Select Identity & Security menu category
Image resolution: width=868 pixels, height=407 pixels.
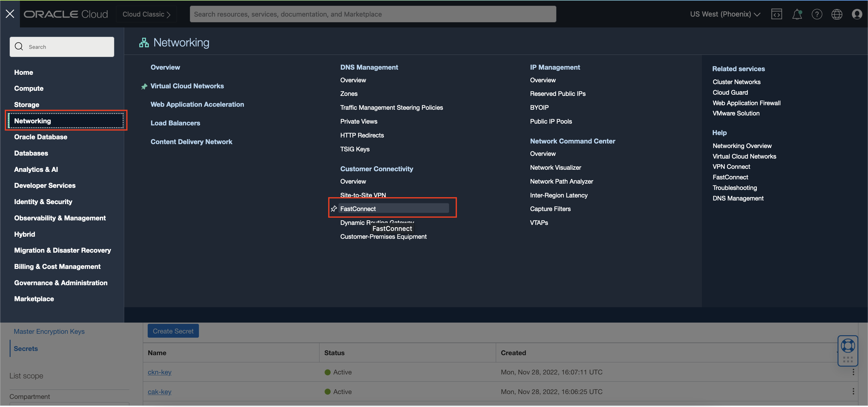[x=43, y=202]
